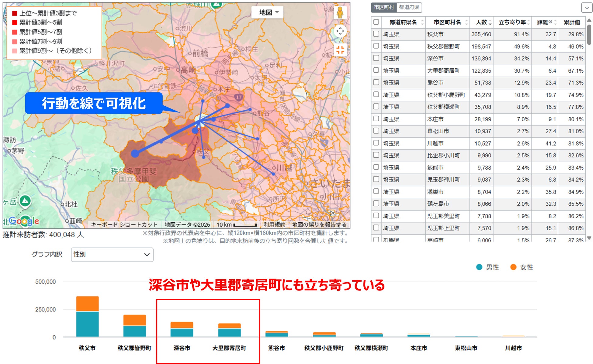Click the map camera controls icon
This screenshot has height=364, width=593.
point(340,31)
